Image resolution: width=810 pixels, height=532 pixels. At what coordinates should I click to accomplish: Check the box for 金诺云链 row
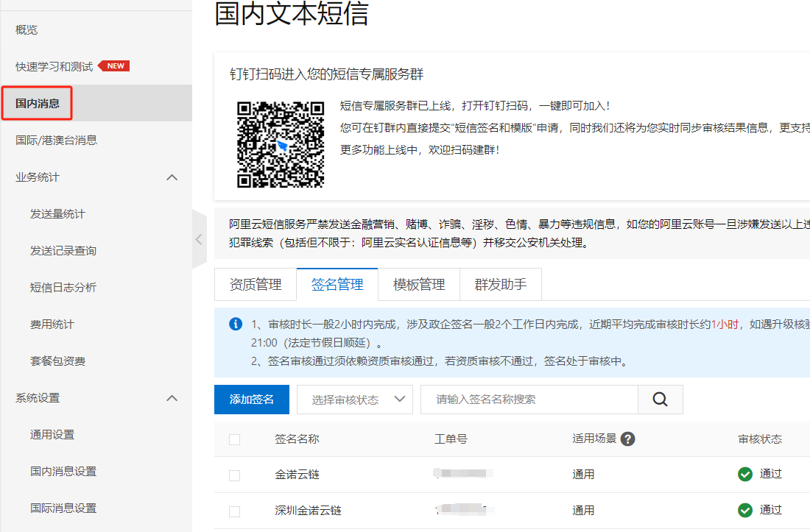[x=234, y=475]
